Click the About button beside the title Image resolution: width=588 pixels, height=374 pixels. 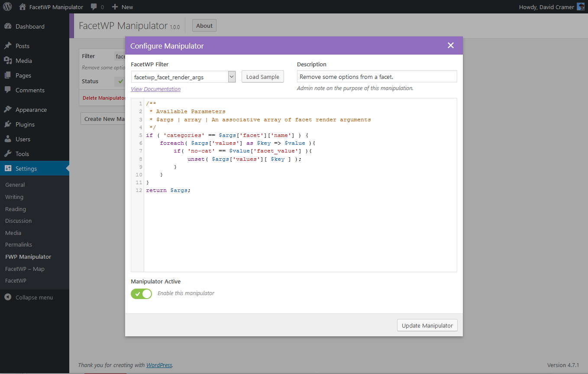click(x=204, y=26)
